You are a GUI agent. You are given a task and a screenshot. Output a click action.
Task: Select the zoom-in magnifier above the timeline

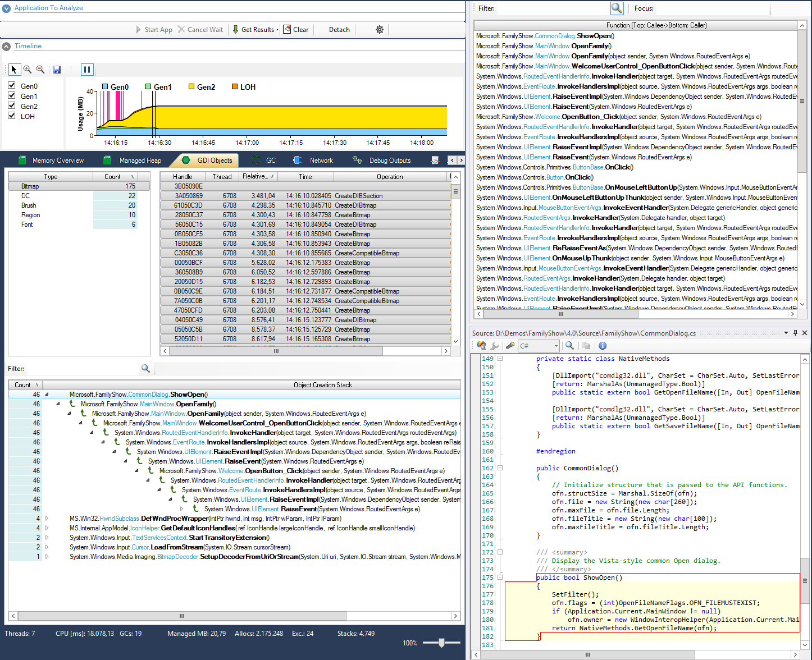(x=27, y=69)
